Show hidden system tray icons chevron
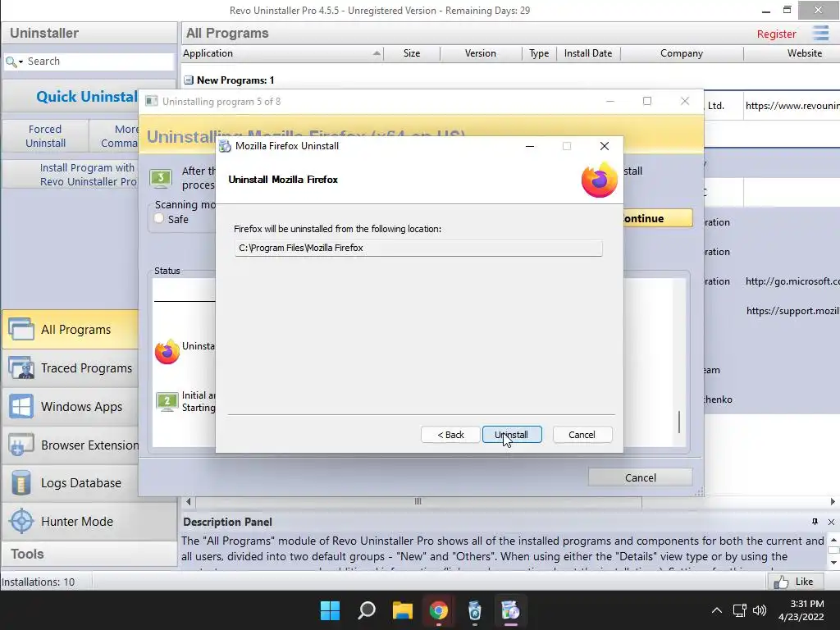This screenshot has width=840, height=630. coord(716,610)
